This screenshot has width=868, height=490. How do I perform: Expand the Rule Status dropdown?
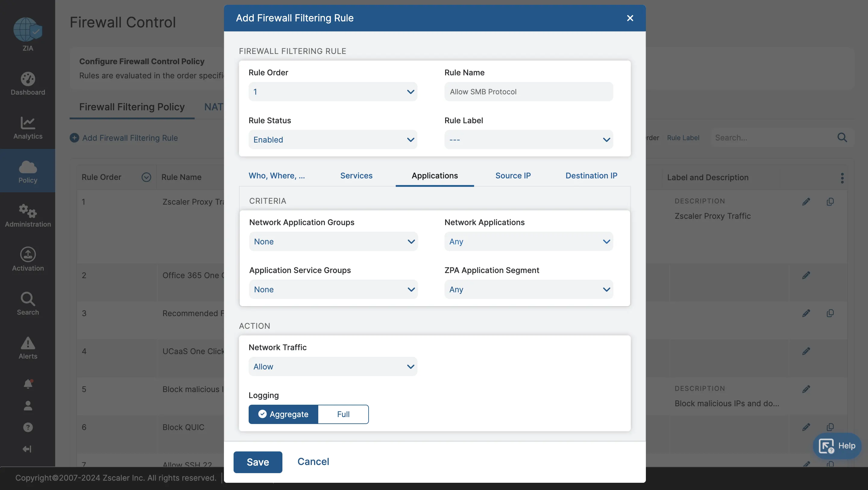tap(332, 140)
